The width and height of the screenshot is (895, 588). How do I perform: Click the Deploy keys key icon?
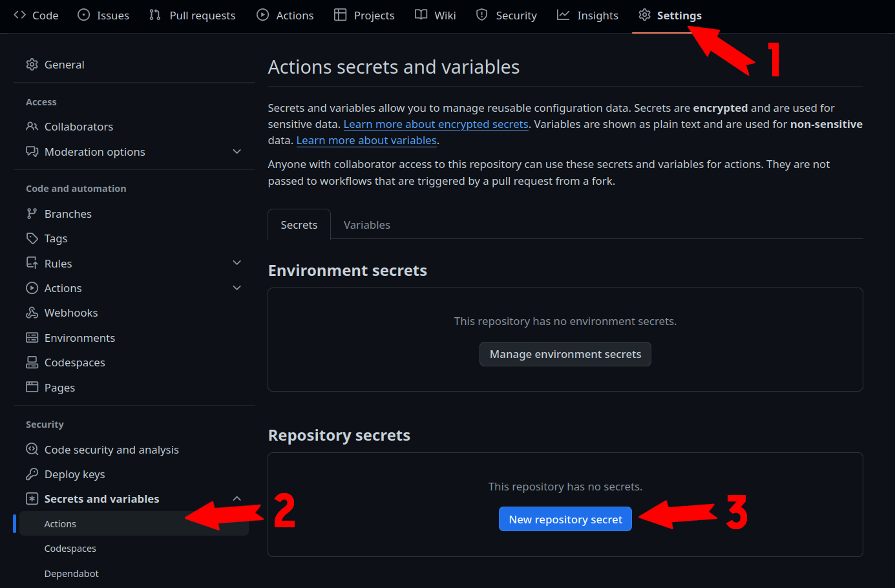[32, 474]
